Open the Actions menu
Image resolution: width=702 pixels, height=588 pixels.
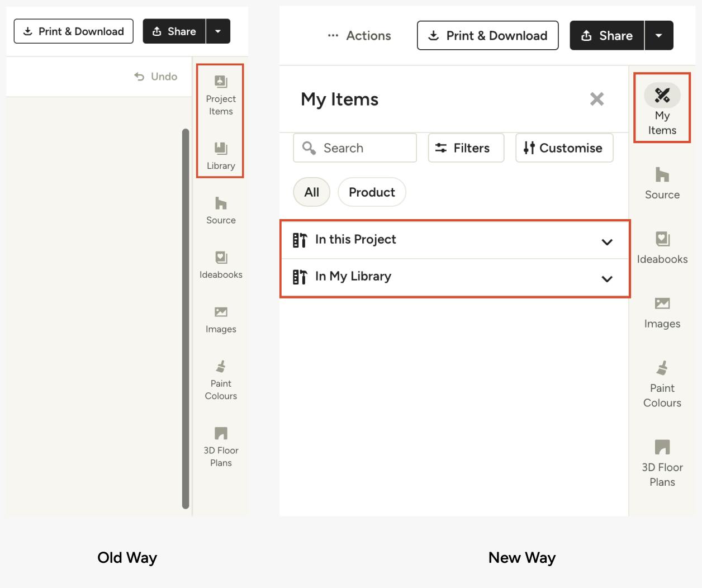359,36
